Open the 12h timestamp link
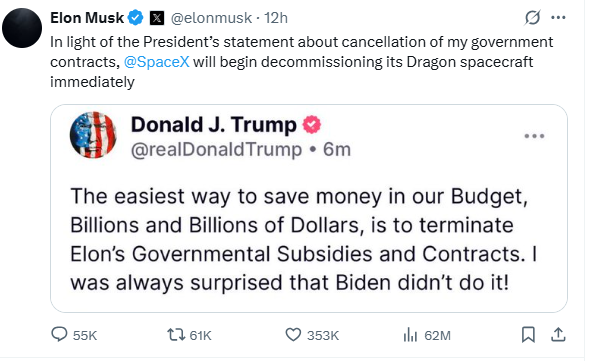Screen dimensions: 589x361 pos(276,18)
